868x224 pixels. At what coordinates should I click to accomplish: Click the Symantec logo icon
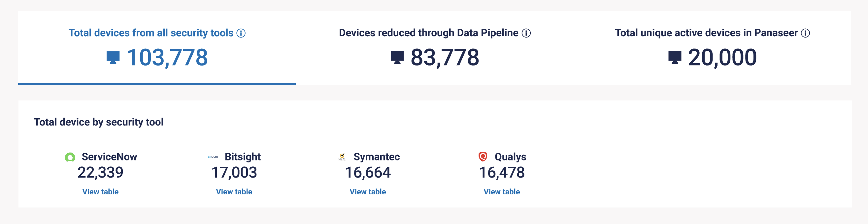pos(342,157)
